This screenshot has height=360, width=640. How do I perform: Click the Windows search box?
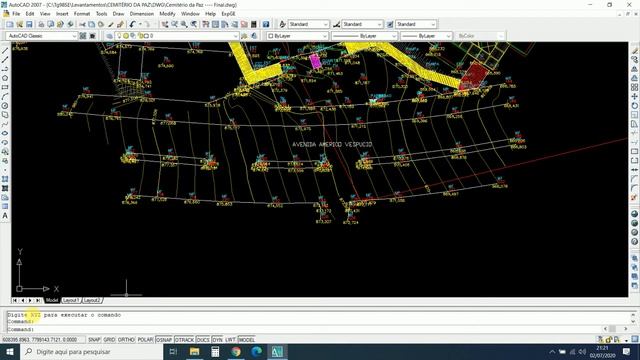[91, 351]
